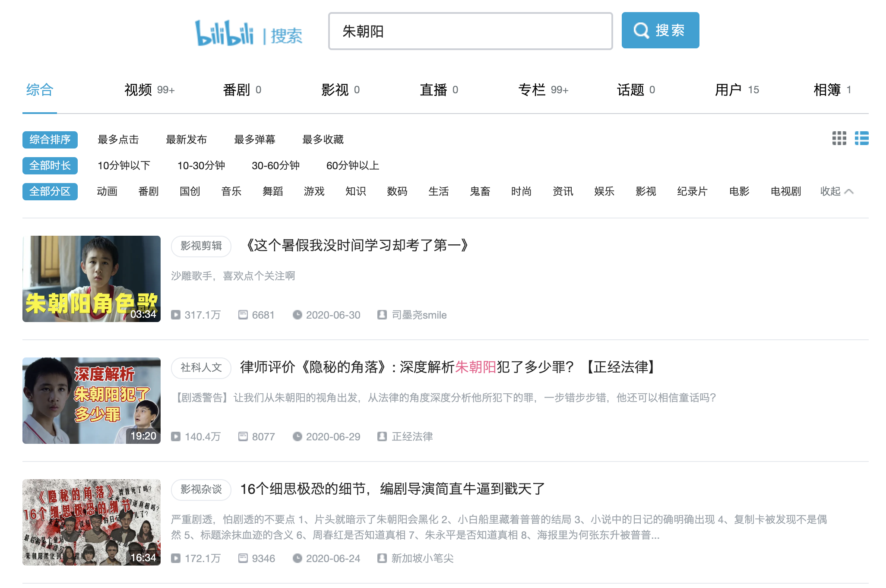886x588 pixels.
Task: Click the bilibili logo
Action: [x=224, y=33]
